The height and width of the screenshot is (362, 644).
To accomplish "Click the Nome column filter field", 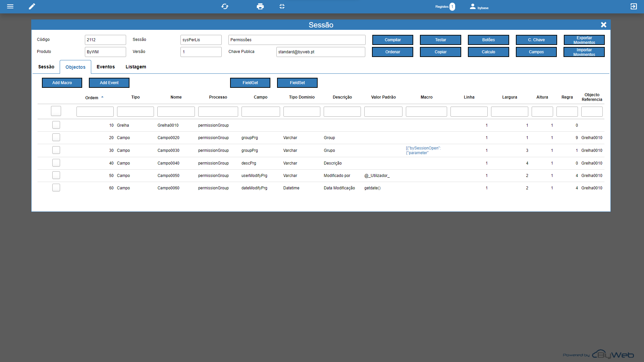I will (176, 112).
